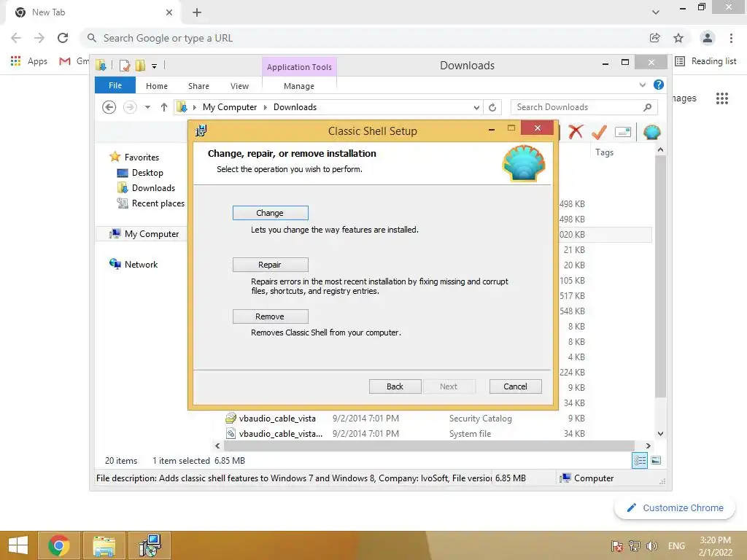Click the volume tray icon

[651, 546]
